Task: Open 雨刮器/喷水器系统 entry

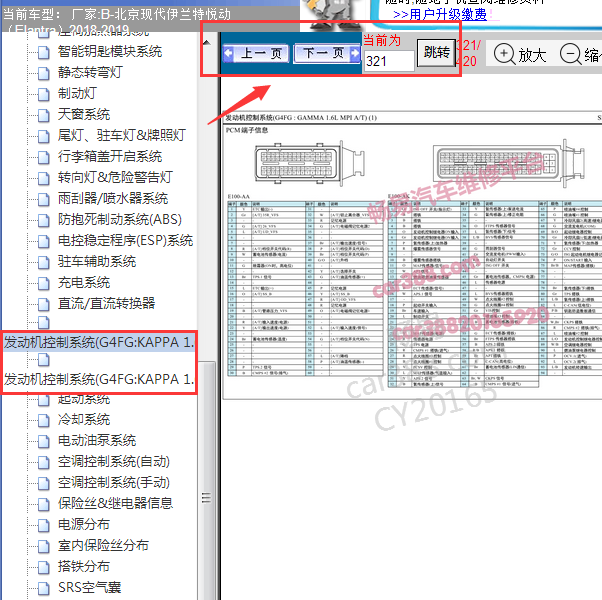Action: [113, 198]
